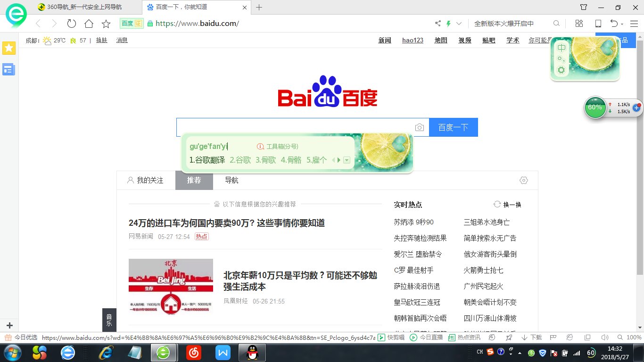Open the skin gear icon on lime widget
Screen dimensions: 644x362
560,69
